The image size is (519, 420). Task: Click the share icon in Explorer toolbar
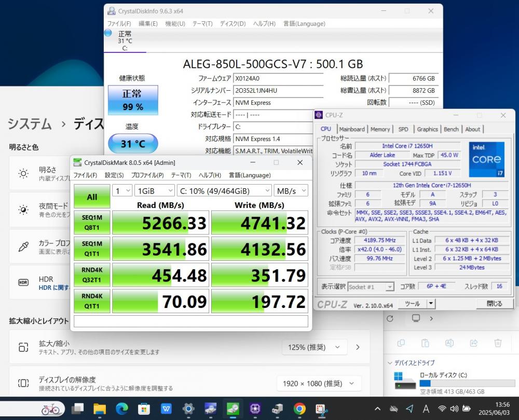473,343
